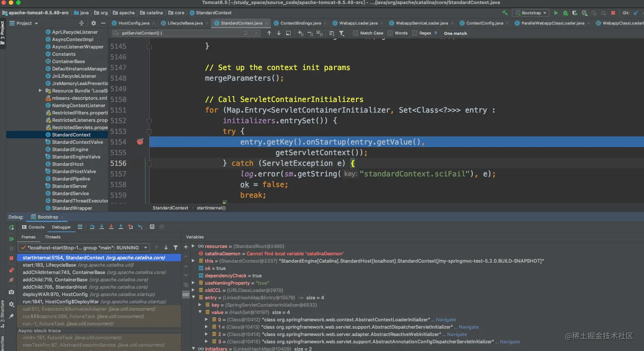Start debugging with the green bug icon
The height and width of the screenshot is (351, 644).
click(x=566, y=13)
